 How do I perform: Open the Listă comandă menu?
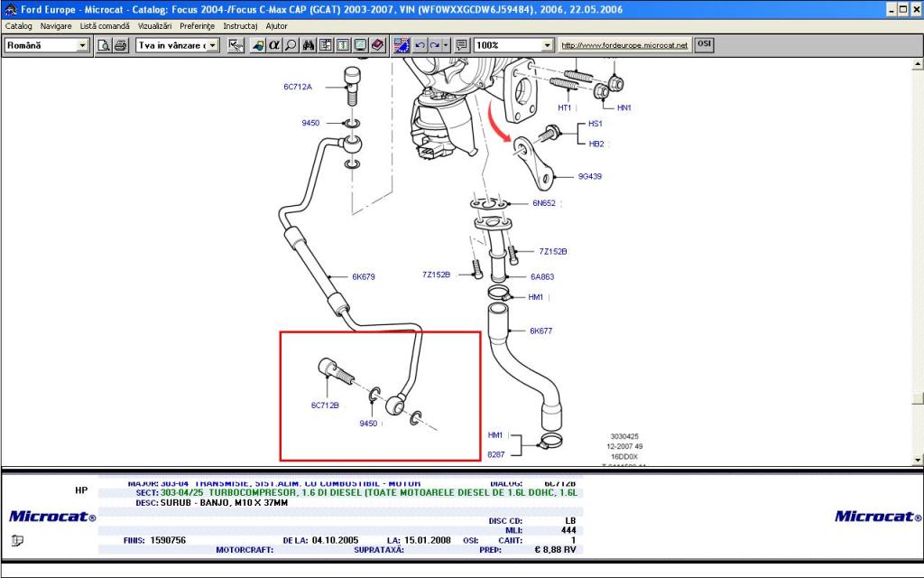pyautogui.click(x=105, y=26)
